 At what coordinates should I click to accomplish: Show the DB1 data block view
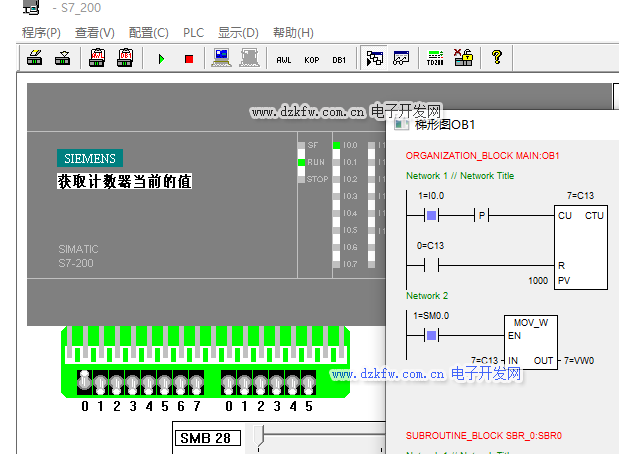[x=340, y=59]
